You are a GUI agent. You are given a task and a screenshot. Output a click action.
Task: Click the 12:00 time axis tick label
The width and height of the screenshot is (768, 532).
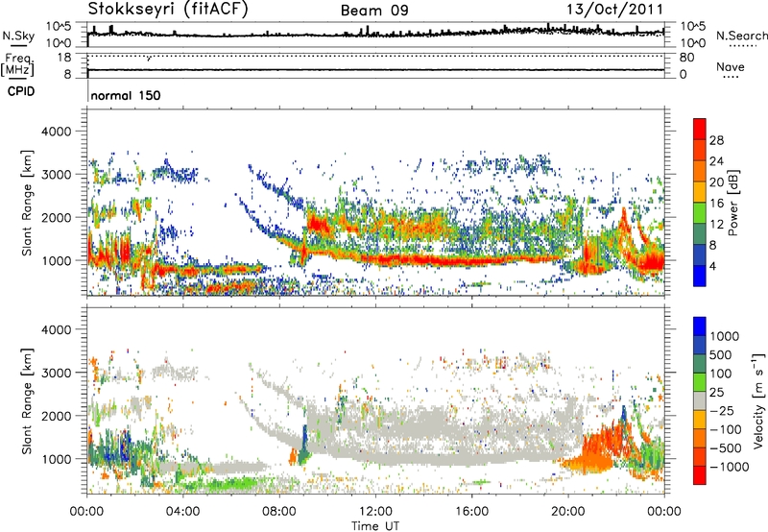tap(375, 512)
